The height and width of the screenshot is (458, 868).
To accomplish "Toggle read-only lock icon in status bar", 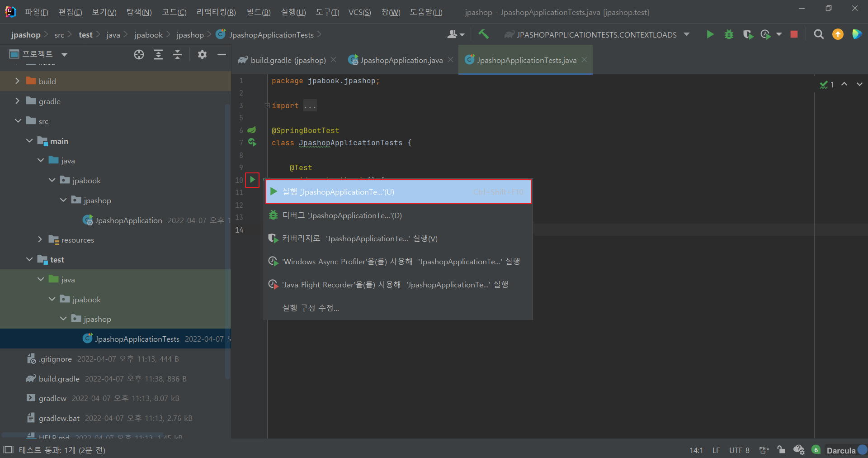I will click(x=781, y=450).
